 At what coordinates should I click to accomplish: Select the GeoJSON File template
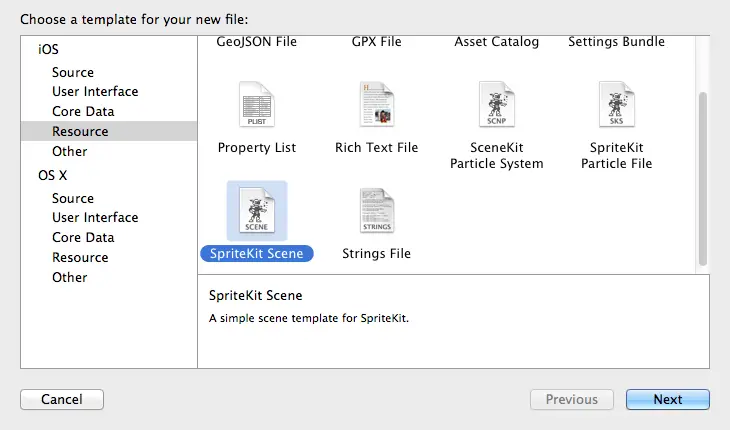tap(257, 42)
